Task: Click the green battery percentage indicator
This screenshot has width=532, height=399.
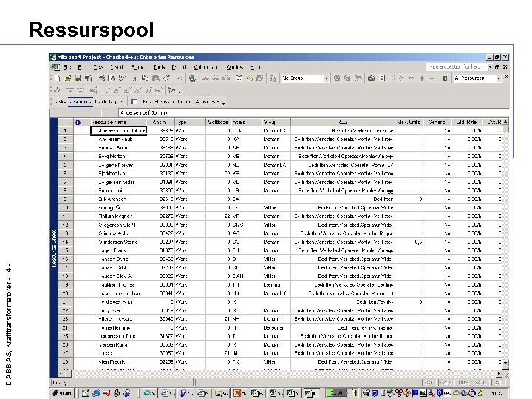Action: (x=336, y=393)
